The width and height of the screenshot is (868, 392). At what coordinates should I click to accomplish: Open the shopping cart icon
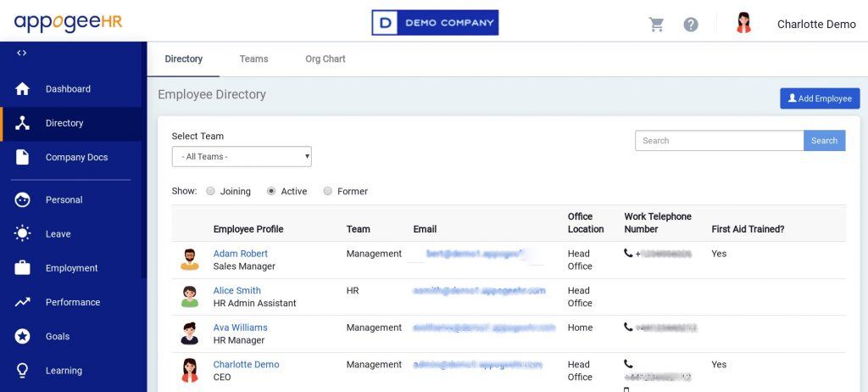(656, 25)
